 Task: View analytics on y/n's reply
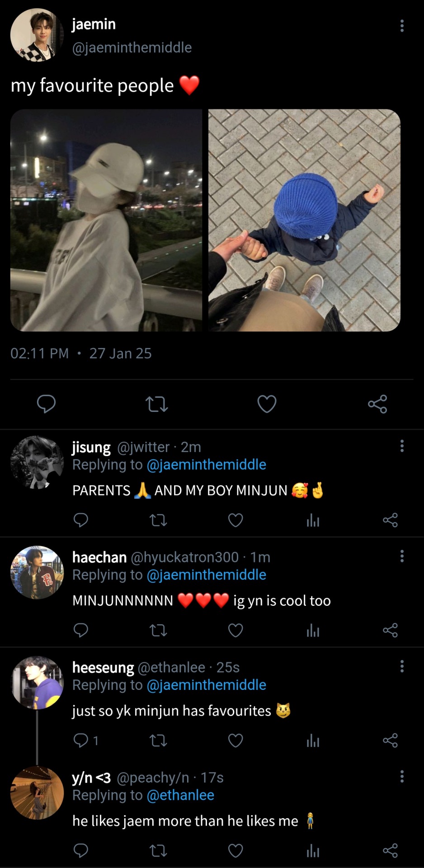pyautogui.click(x=313, y=851)
